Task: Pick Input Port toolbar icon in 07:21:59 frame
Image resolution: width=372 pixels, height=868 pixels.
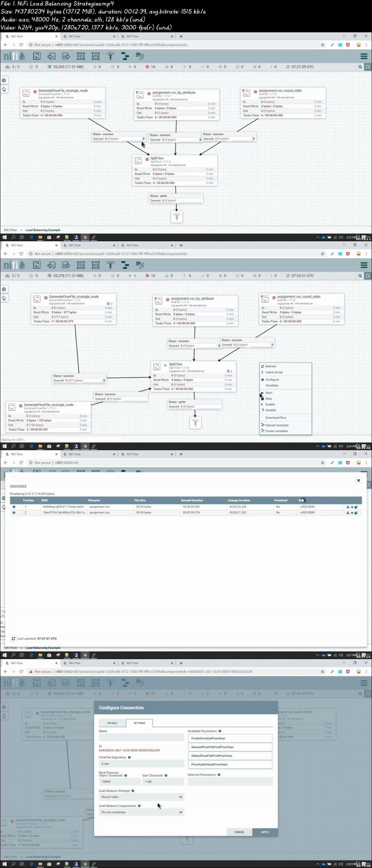Action: tap(52, 56)
